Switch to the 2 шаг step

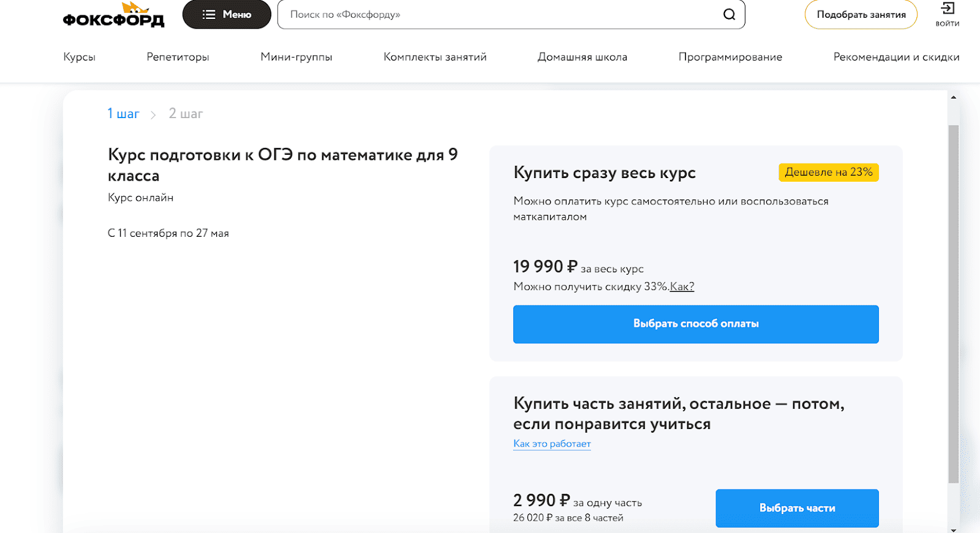click(x=186, y=114)
